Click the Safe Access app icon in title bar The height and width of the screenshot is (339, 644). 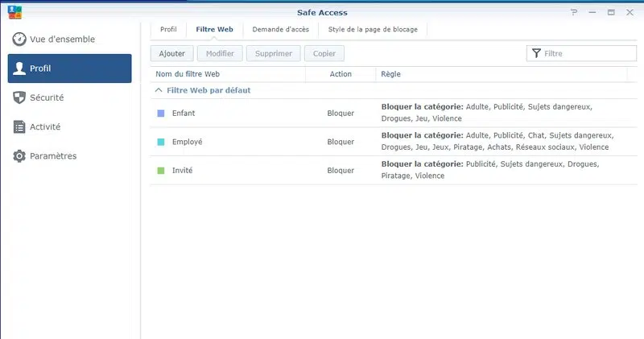pyautogui.click(x=14, y=12)
